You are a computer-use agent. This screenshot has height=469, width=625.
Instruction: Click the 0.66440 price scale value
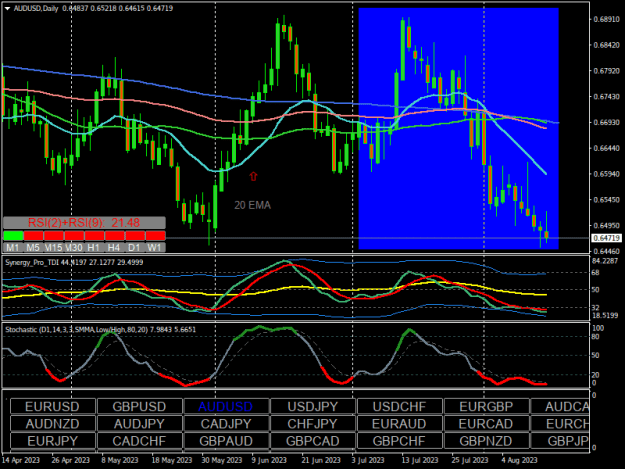click(x=606, y=148)
